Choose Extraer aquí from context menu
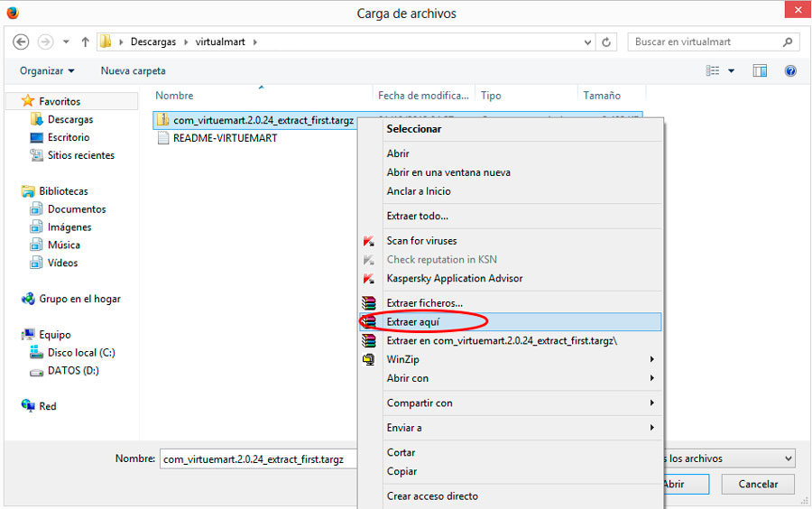The height and width of the screenshot is (509, 812). [x=412, y=322]
